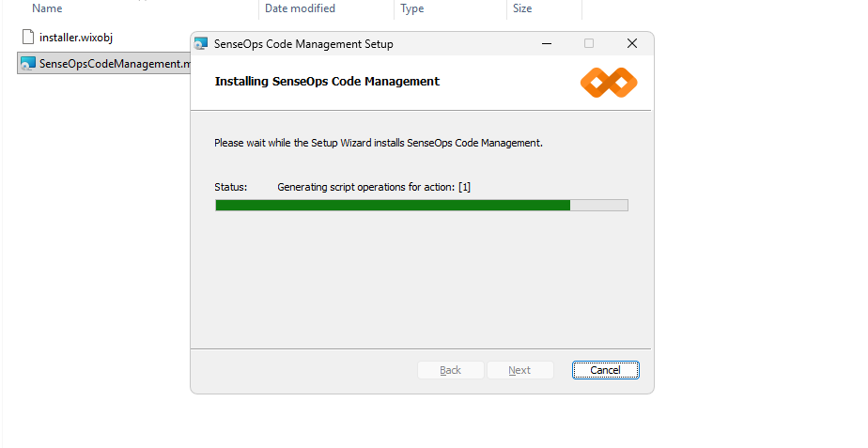Cancel the installation
Image resolution: width=868 pixels, height=448 pixels.
tap(605, 370)
